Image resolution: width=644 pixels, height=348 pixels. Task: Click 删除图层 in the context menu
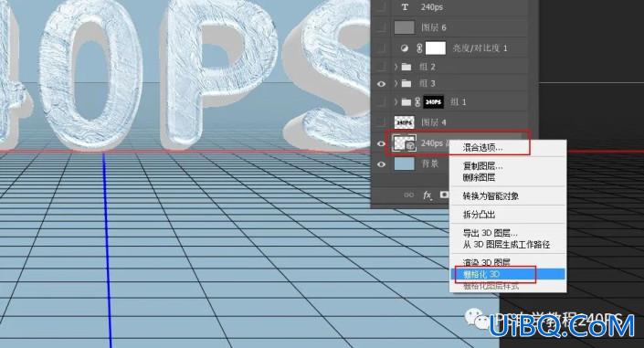[x=479, y=177]
